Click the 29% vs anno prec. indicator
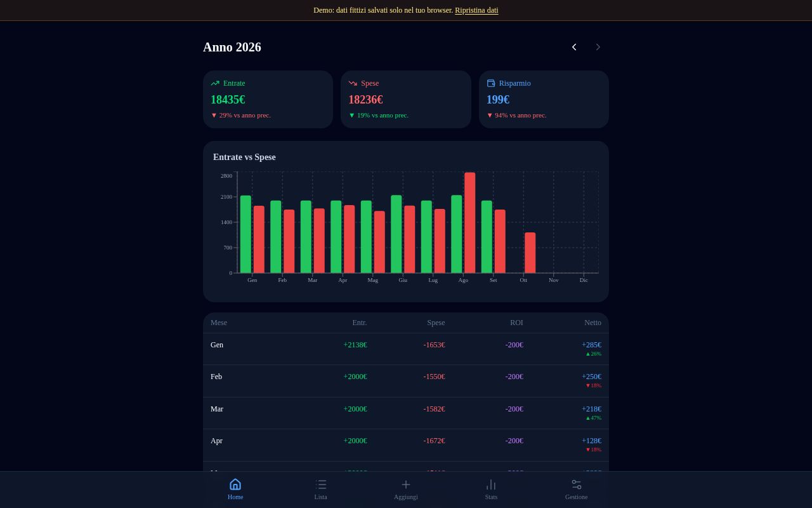 [240, 115]
